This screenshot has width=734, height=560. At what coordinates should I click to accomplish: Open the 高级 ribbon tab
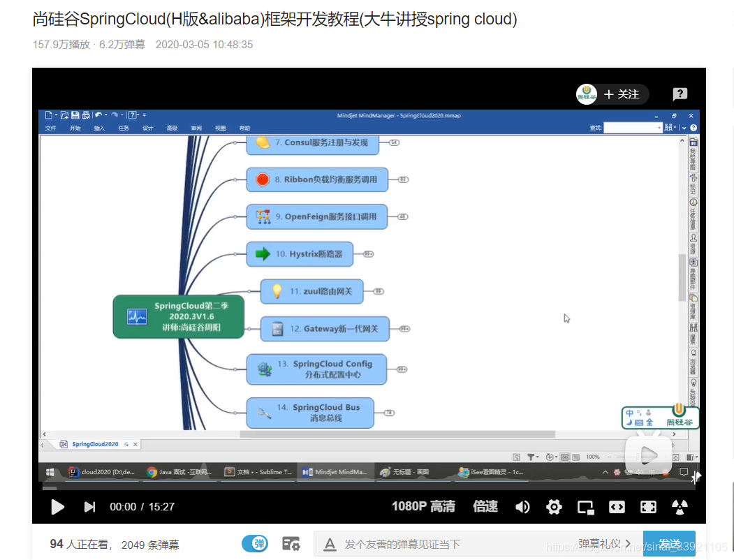tap(172, 128)
